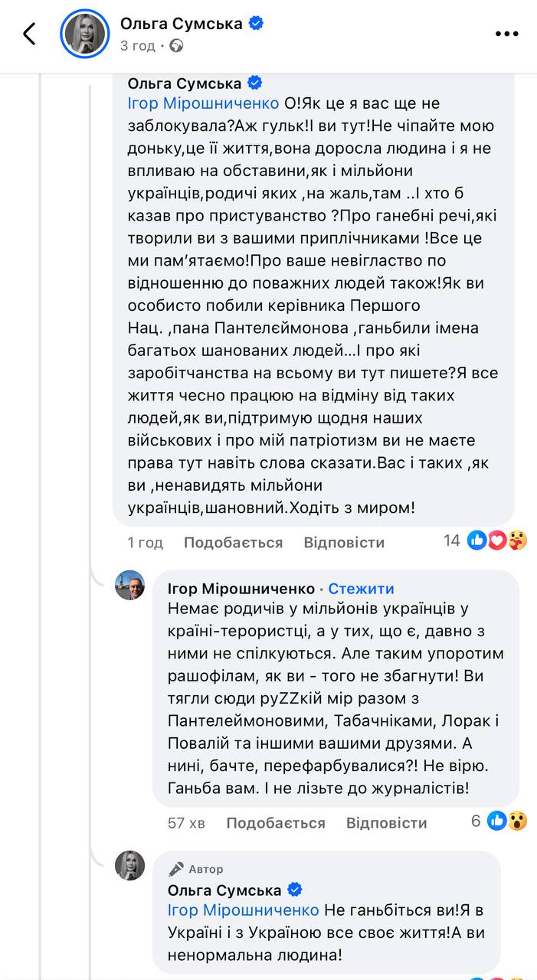Reply to Ольга Сумська's first long comment
Image resolution: width=537 pixels, height=980 pixels.
pos(344,543)
